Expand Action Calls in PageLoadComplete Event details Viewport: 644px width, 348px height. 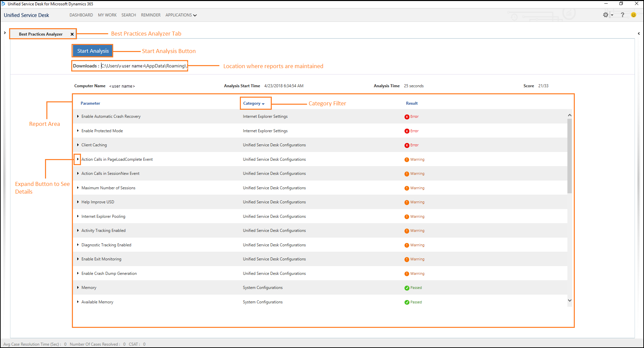(x=78, y=159)
